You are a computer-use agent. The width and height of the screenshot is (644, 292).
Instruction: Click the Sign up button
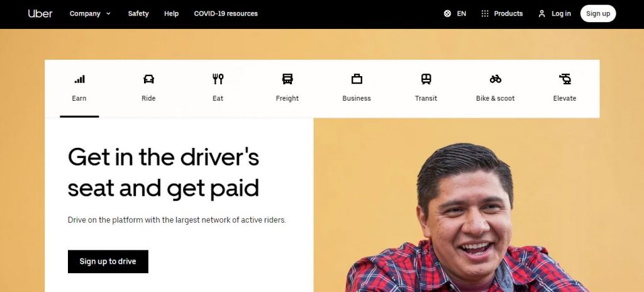[598, 14]
